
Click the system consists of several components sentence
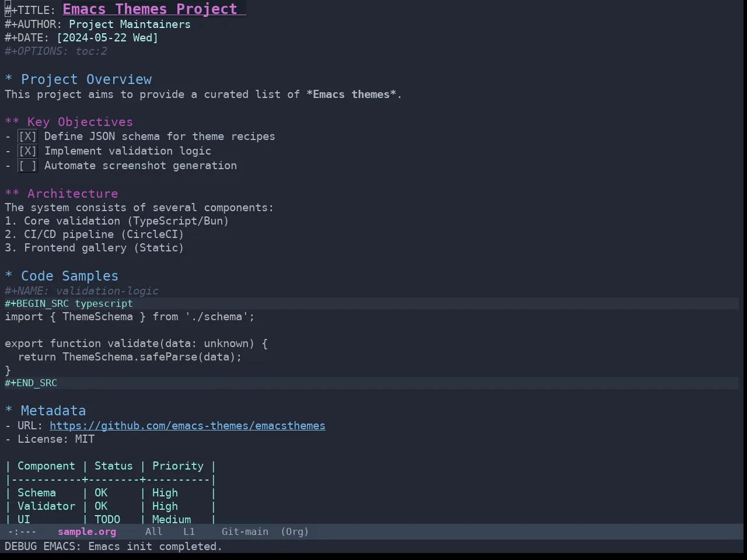(139, 208)
